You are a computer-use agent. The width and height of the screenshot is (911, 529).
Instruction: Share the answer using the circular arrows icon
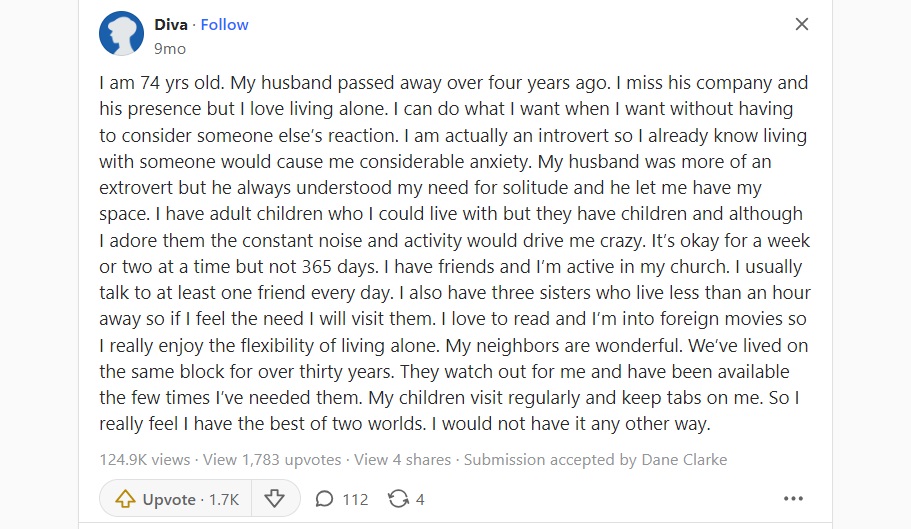point(398,499)
